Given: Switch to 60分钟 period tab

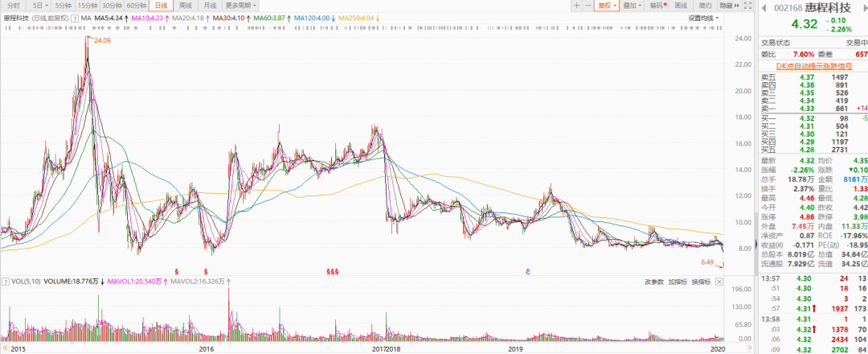Looking at the screenshot, I should [x=137, y=6].
